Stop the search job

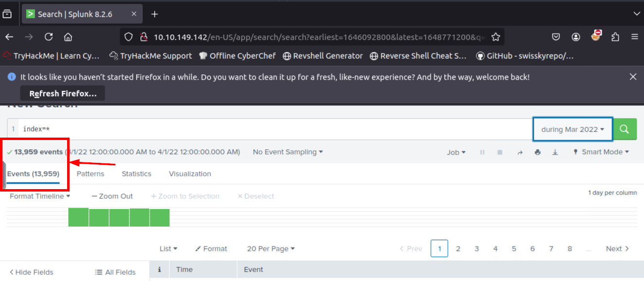pos(500,152)
